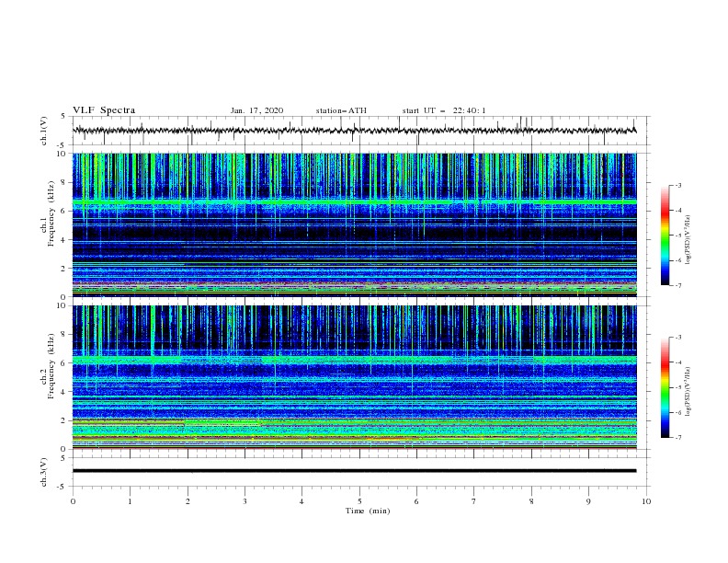The width and height of the screenshot is (728, 563).
Task: Click the '0' tick label on time axis
Action: point(73,501)
